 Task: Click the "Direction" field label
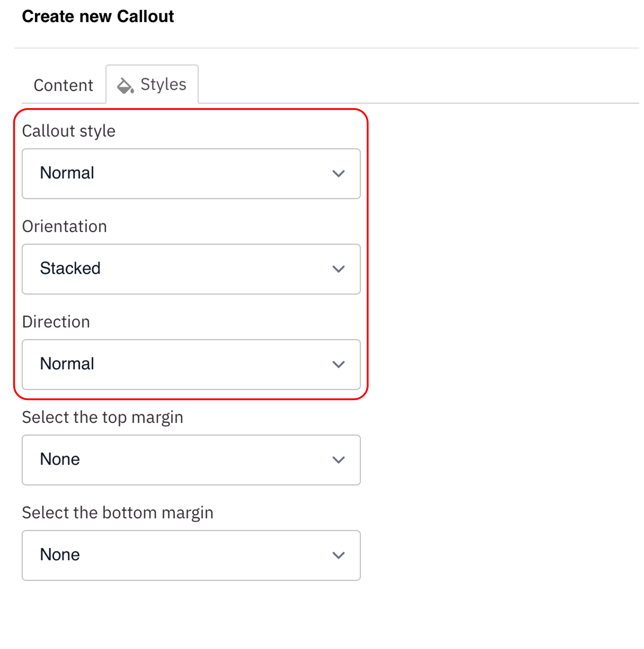56,322
